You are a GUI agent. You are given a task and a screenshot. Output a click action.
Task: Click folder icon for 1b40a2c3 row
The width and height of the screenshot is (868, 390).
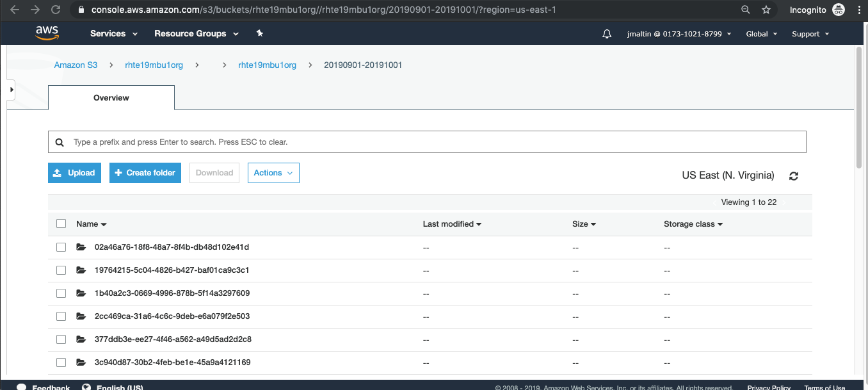[81, 293]
